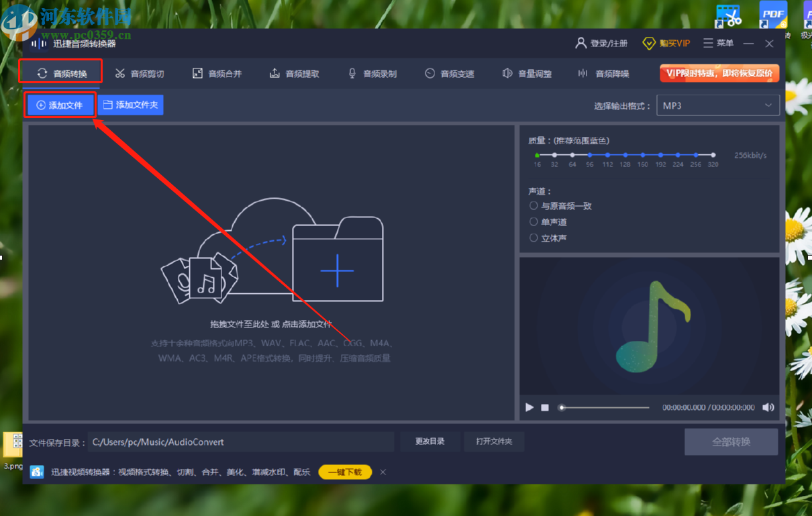Select the 立体声 stereo option
This screenshot has width=812, height=516.
point(548,238)
